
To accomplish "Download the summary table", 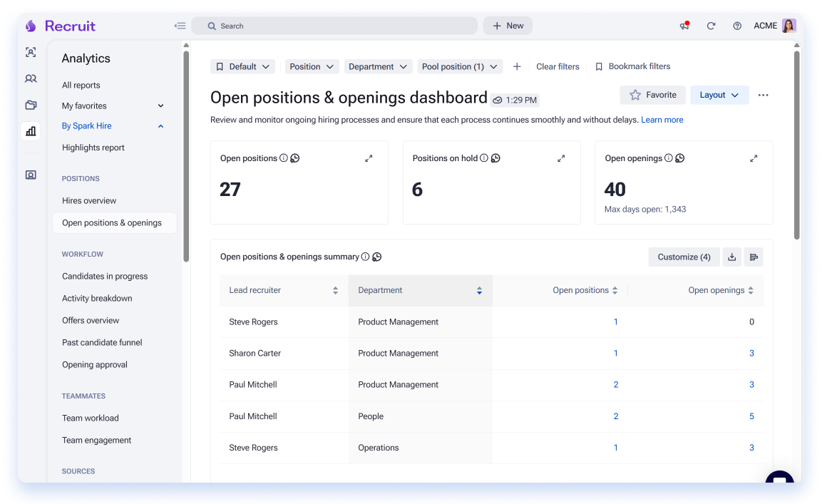I will 732,257.
